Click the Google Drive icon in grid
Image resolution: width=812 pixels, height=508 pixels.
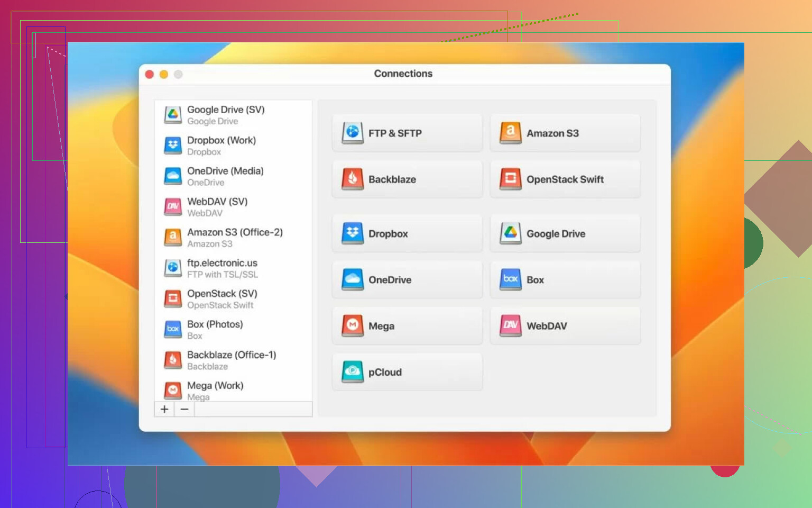[x=511, y=233]
